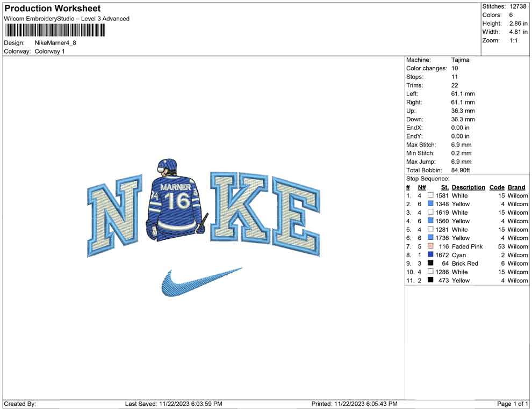Select blue swatch for stop 2
Viewport: 532px width, 409px height.
tap(430, 203)
